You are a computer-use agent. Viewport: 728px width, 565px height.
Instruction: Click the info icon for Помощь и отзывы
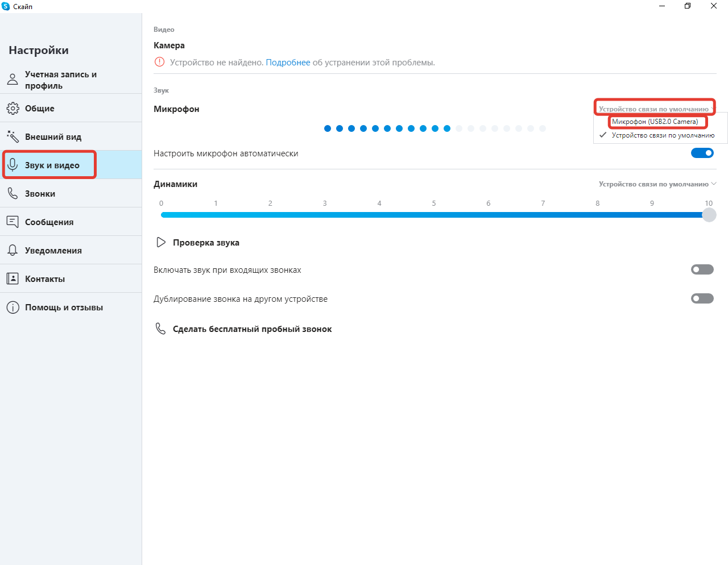13,308
